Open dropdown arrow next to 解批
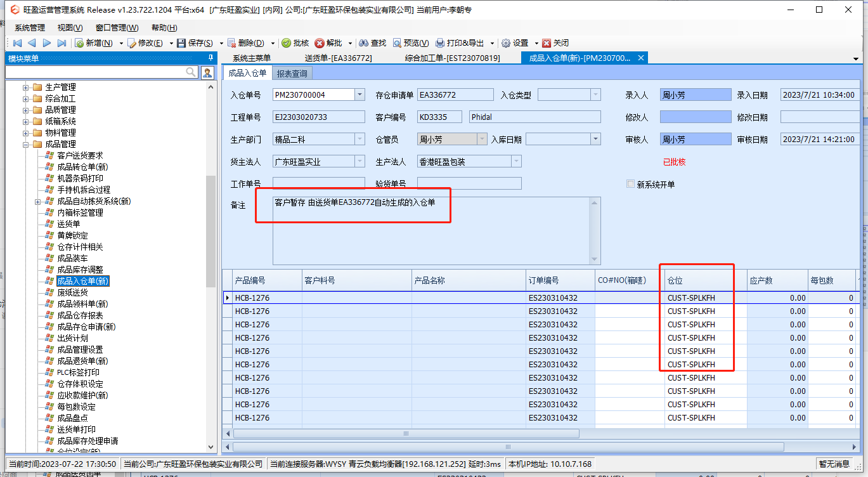 tap(349, 43)
